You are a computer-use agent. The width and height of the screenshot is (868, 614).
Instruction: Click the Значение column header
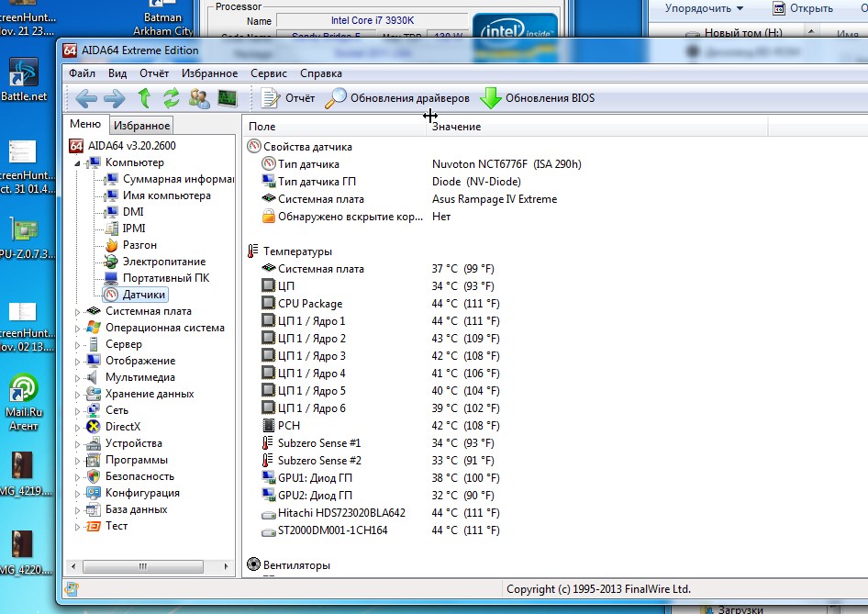(x=456, y=127)
